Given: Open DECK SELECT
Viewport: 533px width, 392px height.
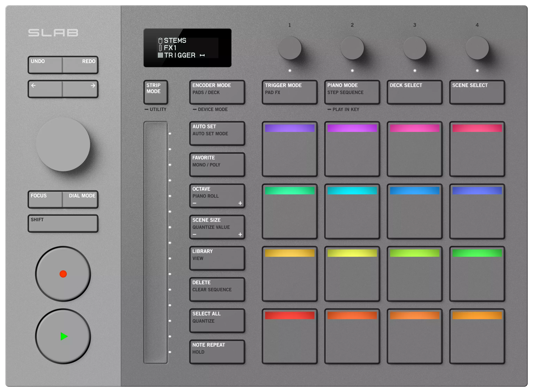Looking at the screenshot, I should tap(415, 92).
